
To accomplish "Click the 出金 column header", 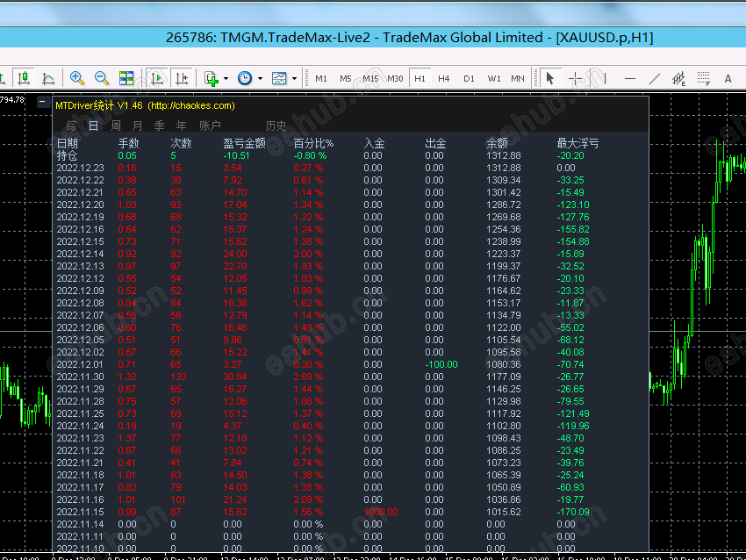I will (435, 143).
